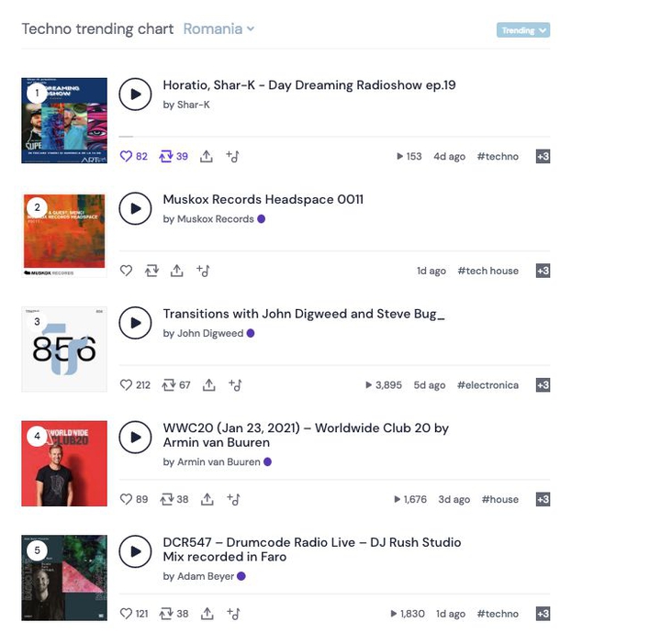
Task: Open the 856 Transitions cover thumbnail
Action: (x=64, y=350)
